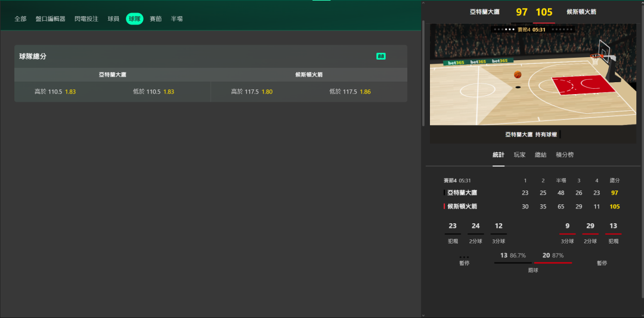Click 候斯頓火箭 team name in header
The height and width of the screenshot is (318, 644).
(581, 12)
